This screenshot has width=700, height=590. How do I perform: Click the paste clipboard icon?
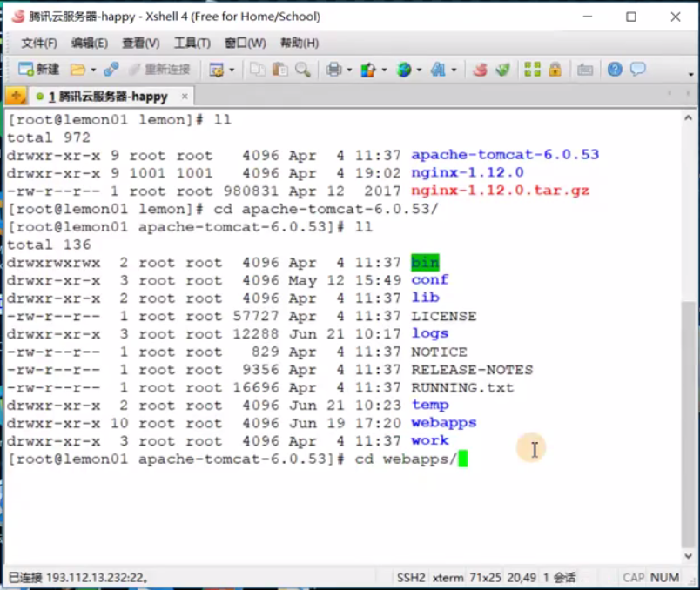click(x=279, y=69)
